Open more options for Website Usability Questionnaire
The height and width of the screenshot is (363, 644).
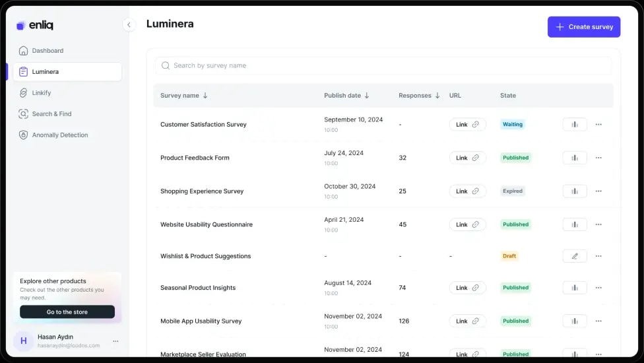(598, 224)
